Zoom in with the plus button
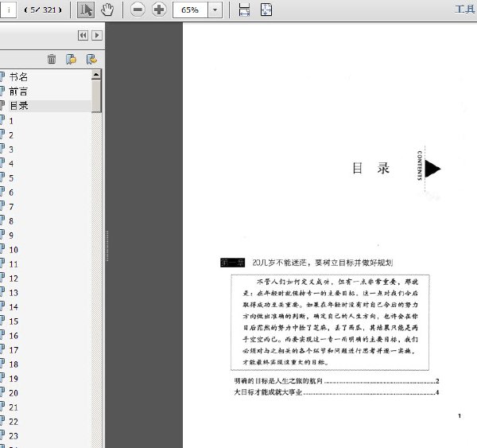477x448 pixels. point(159,10)
